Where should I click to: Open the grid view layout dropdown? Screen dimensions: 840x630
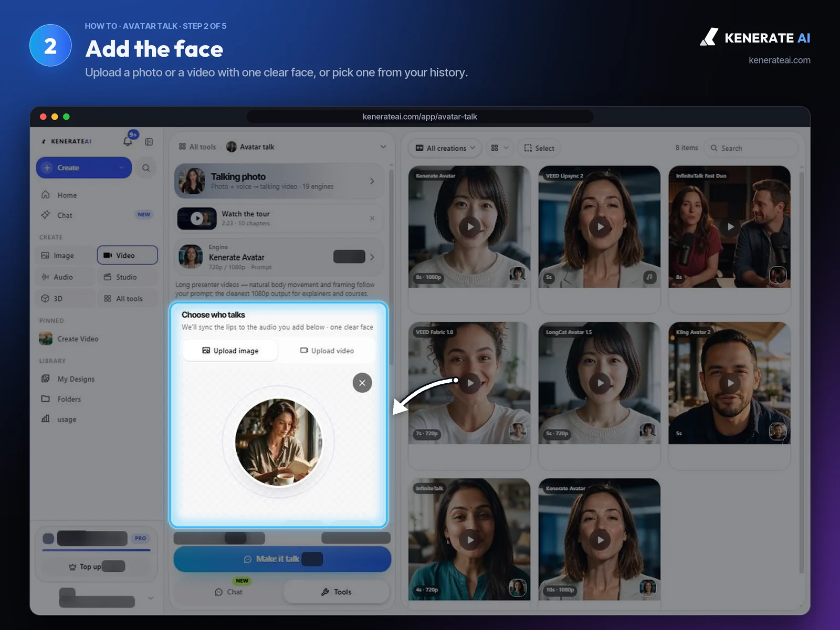click(499, 148)
